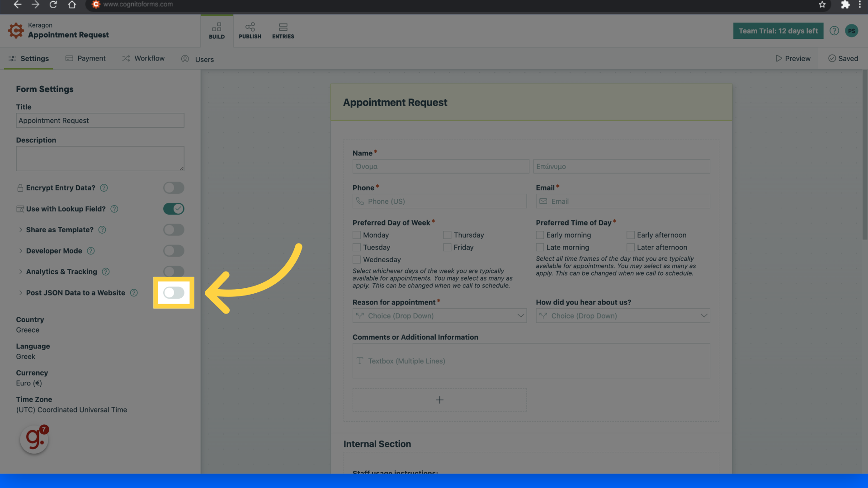Click the Title input field

[100, 120]
